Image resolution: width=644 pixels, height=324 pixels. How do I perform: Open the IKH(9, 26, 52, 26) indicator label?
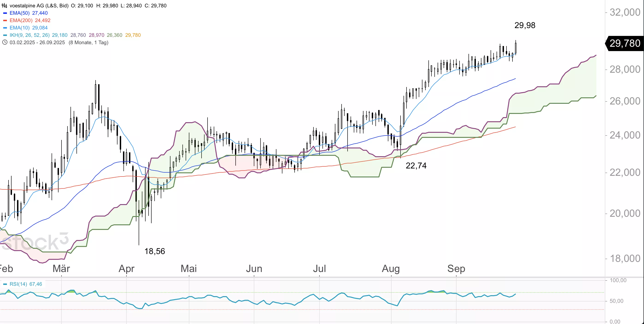pos(29,35)
